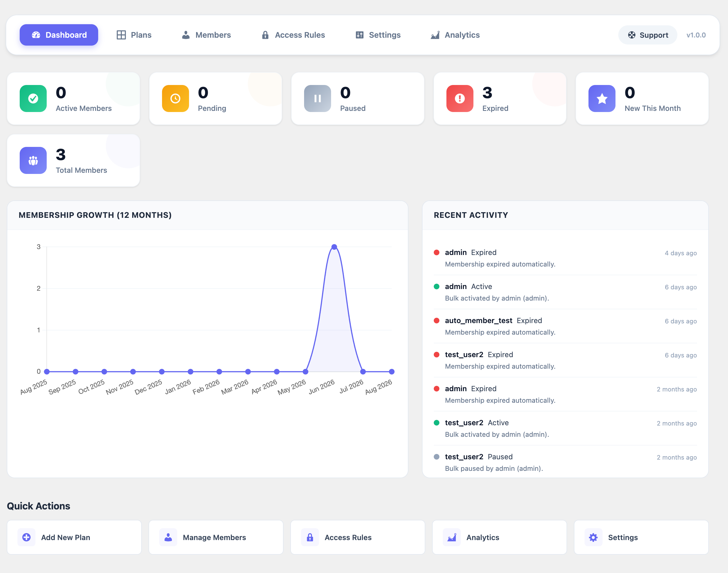Viewport: 728px width, 573px height.
Task: Click the red Expired alert icon
Action: 459,98
